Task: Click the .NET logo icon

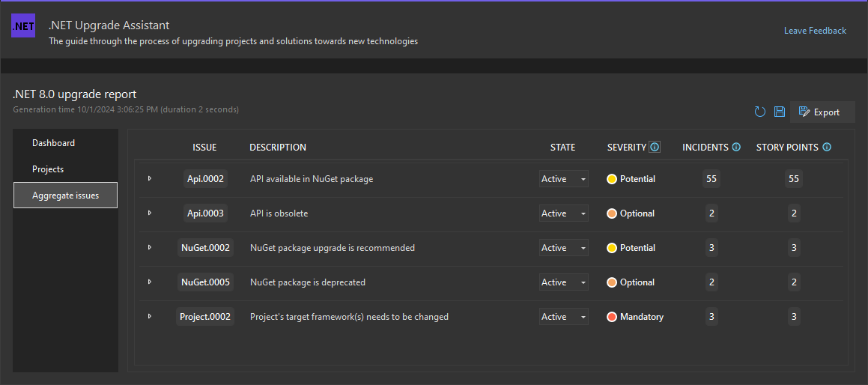Action: (23, 26)
